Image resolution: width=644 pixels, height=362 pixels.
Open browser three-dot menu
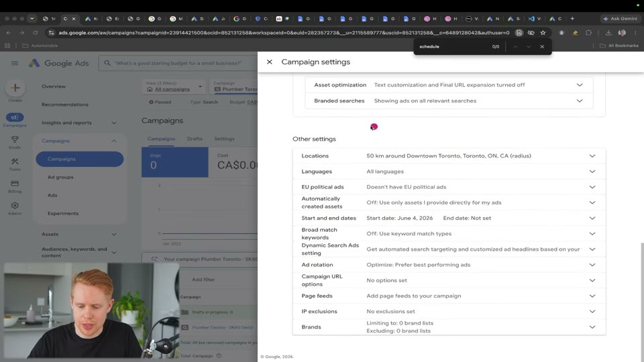635,33
